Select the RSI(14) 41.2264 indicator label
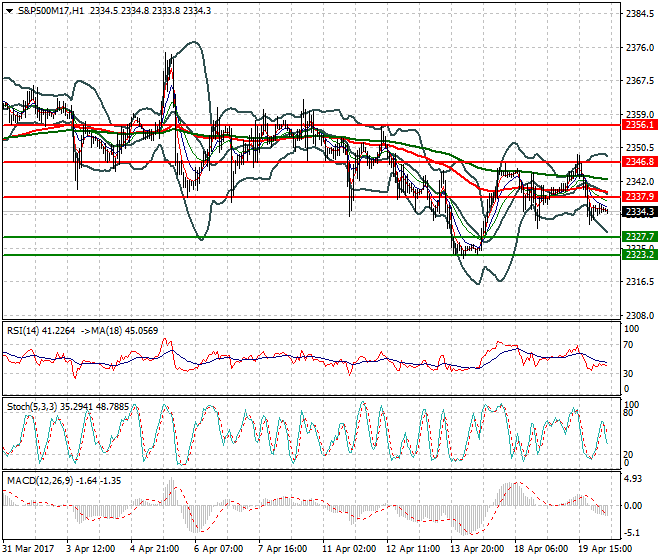 pyautogui.click(x=41, y=331)
